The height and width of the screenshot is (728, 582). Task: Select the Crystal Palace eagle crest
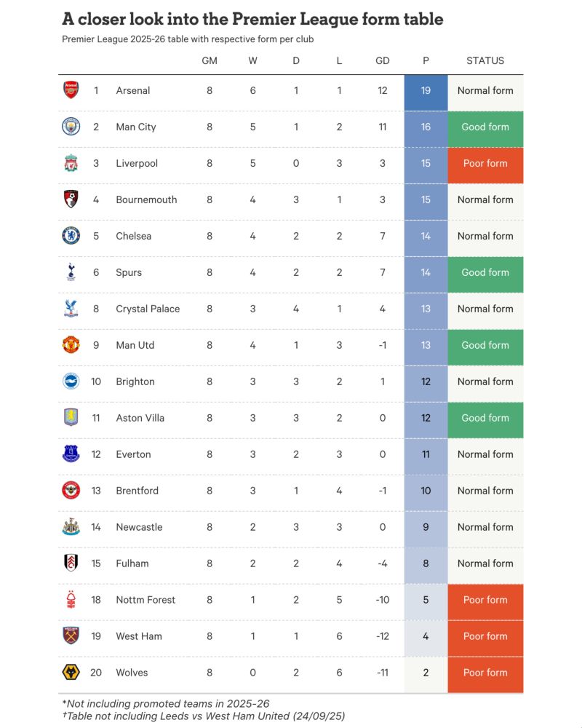(x=71, y=309)
